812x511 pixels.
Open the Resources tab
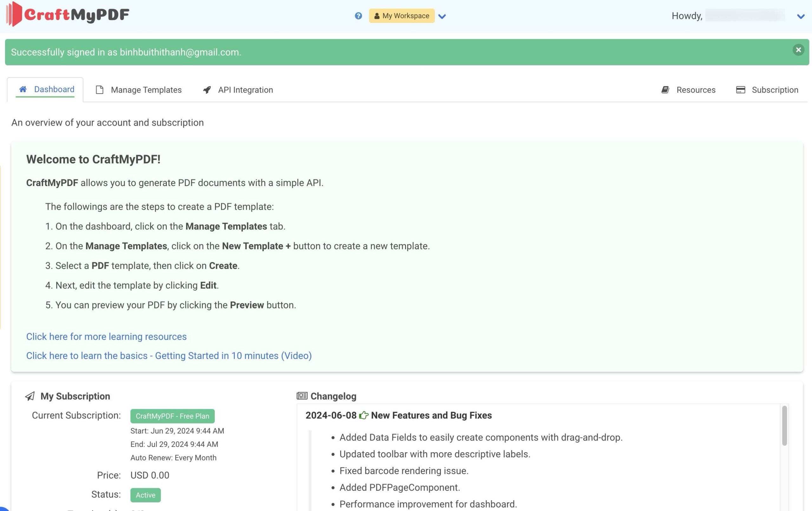[x=688, y=90]
